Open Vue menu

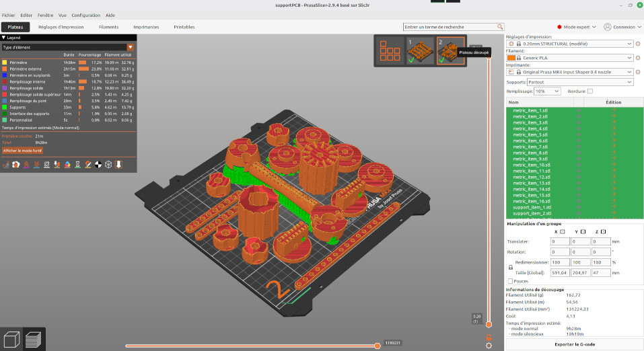pos(63,15)
